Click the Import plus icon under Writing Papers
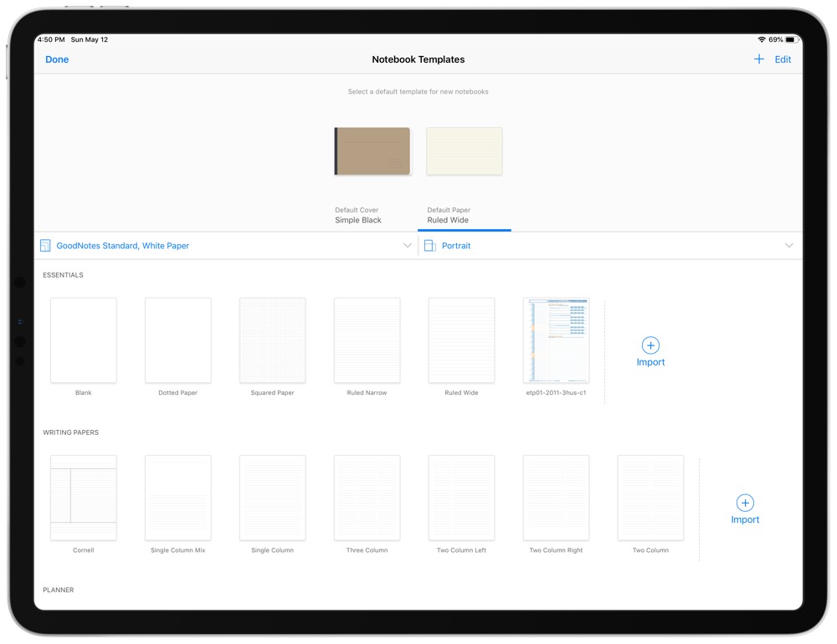The width and height of the screenshot is (837, 644). pos(745,503)
